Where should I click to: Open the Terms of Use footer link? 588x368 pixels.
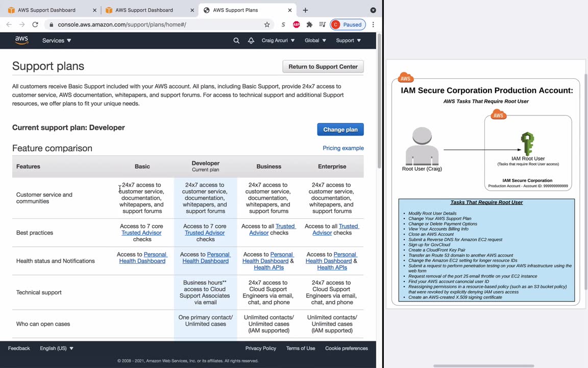[300, 349]
